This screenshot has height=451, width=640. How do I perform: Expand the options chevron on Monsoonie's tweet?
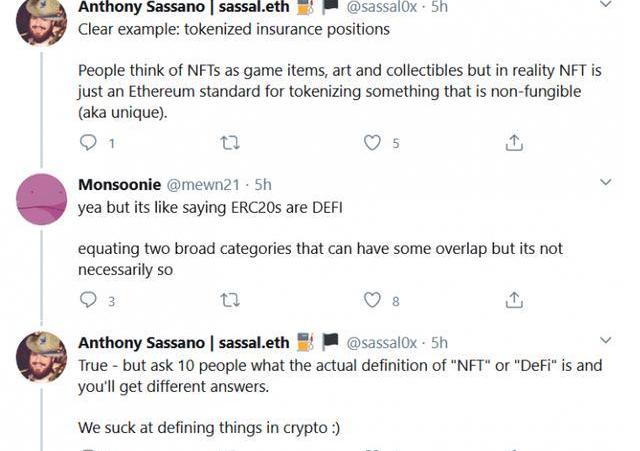pyautogui.click(x=606, y=183)
